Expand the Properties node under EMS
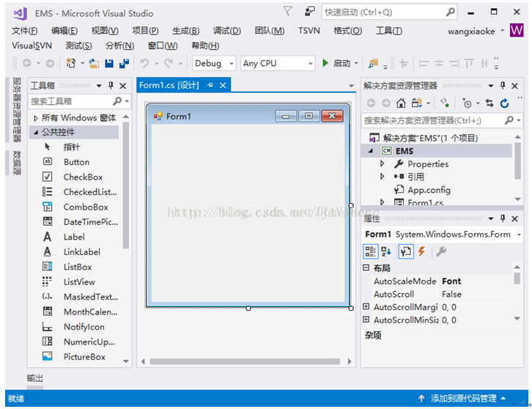Screen dimensions: 532x409 pos(383,164)
